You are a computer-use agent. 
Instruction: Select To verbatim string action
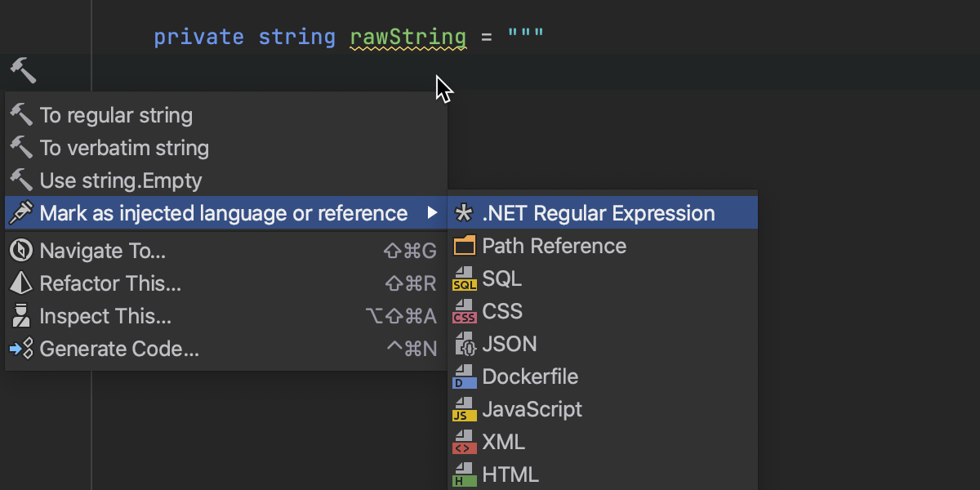point(124,148)
